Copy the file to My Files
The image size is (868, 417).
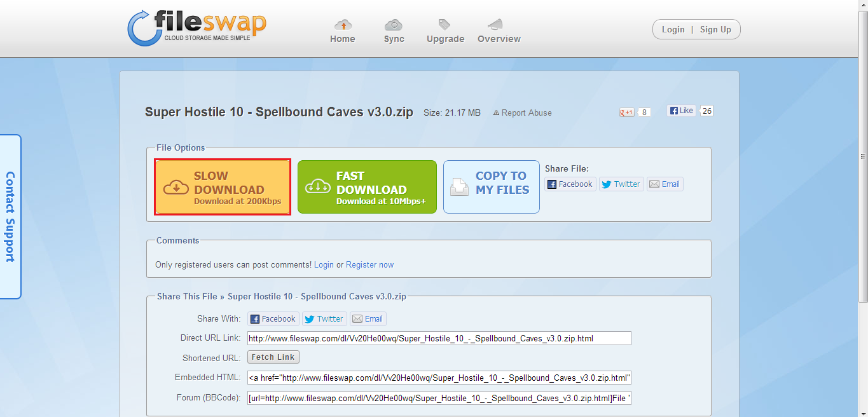click(x=492, y=187)
